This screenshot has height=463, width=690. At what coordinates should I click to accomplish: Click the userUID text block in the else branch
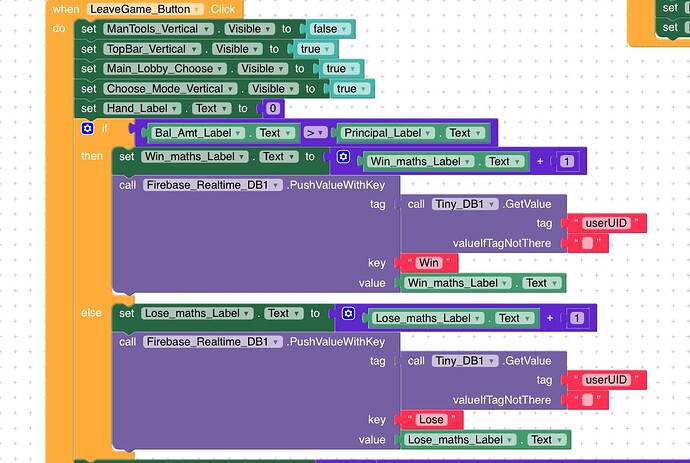tap(604, 380)
